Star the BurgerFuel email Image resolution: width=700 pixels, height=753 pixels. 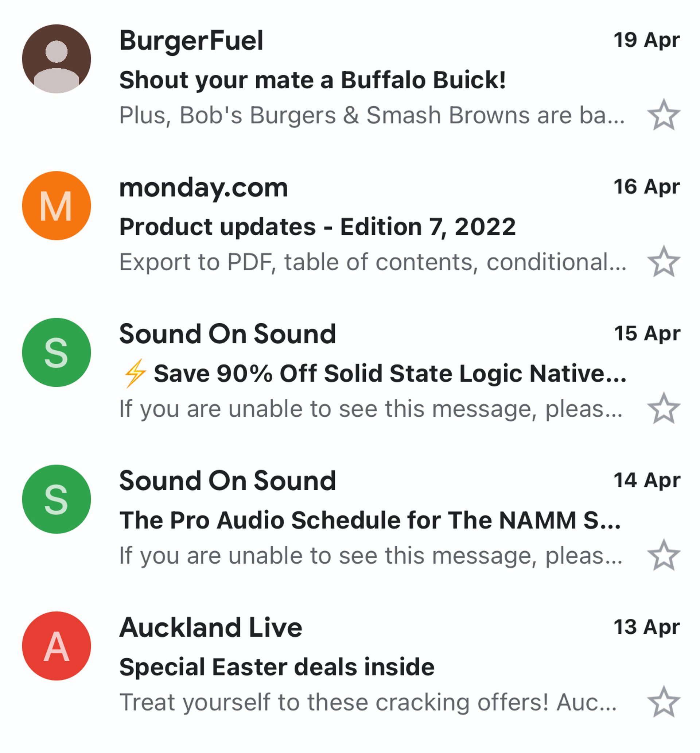(x=663, y=115)
